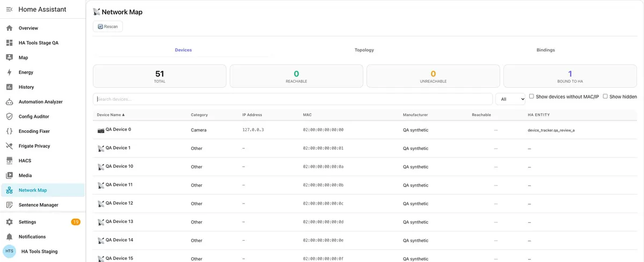This screenshot has height=262, width=644.
Task: Click the satellite icon of QA Device 1
Action: tap(101, 148)
